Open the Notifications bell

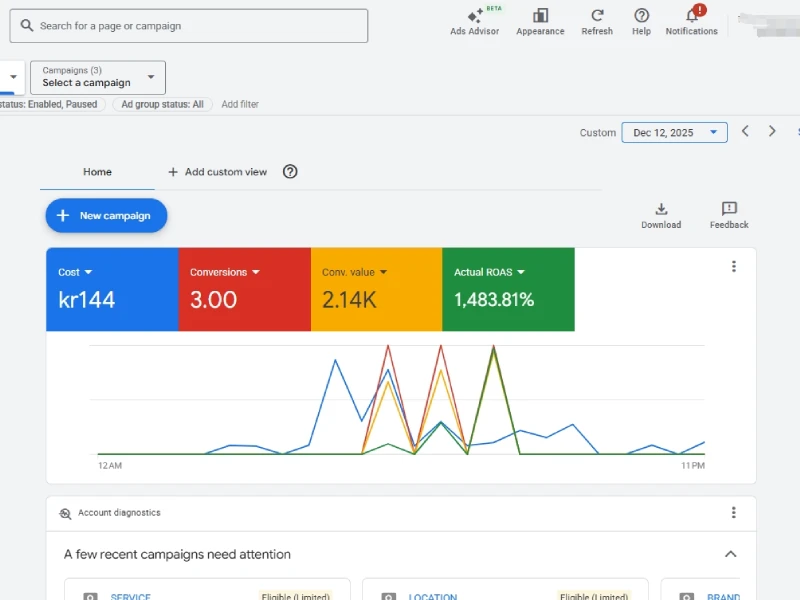[691, 17]
